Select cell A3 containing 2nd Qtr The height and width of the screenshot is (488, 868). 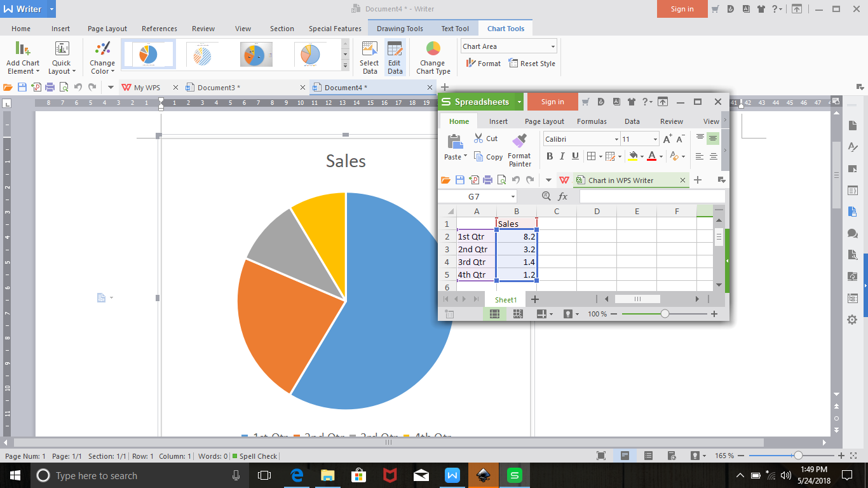tap(475, 249)
